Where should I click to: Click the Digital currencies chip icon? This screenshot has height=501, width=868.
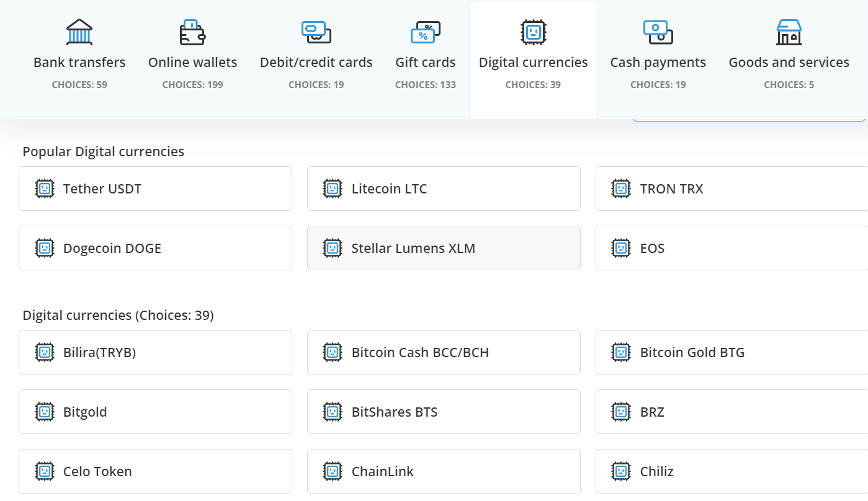pyautogui.click(x=533, y=31)
